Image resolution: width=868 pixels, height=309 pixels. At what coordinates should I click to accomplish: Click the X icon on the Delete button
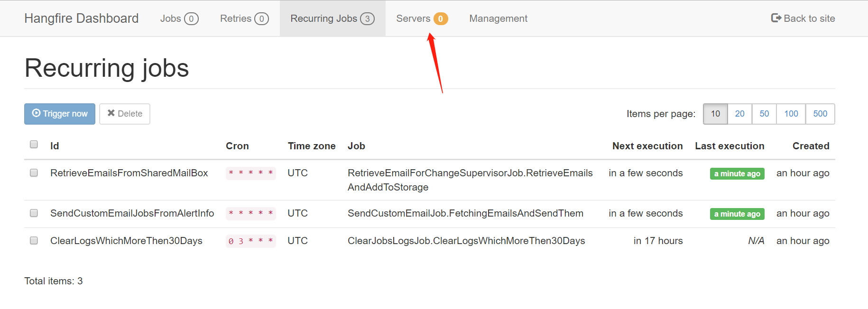(112, 113)
